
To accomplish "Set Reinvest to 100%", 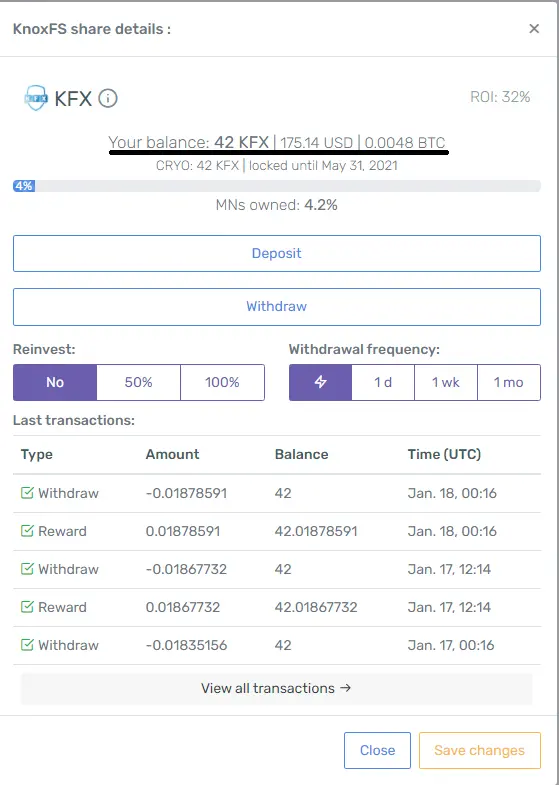I will click(222, 382).
